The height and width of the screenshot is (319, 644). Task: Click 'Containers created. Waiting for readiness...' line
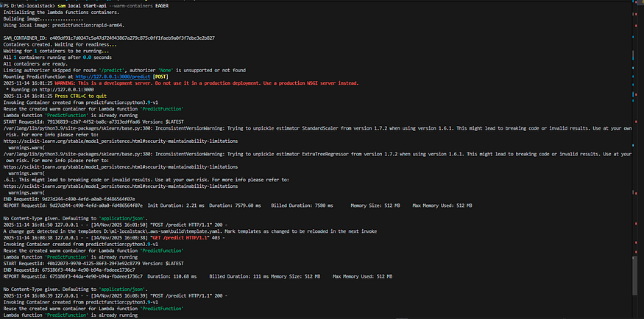pyautogui.click(x=60, y=44)
